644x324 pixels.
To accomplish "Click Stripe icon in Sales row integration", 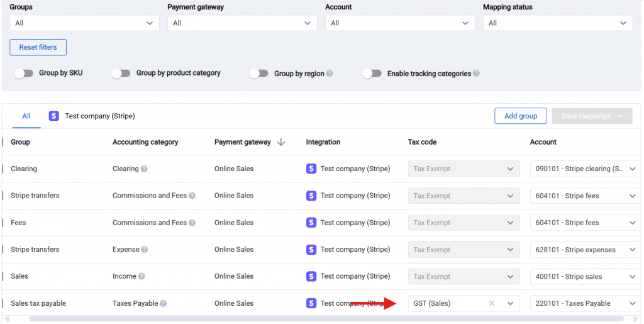I will pos(311,276).
